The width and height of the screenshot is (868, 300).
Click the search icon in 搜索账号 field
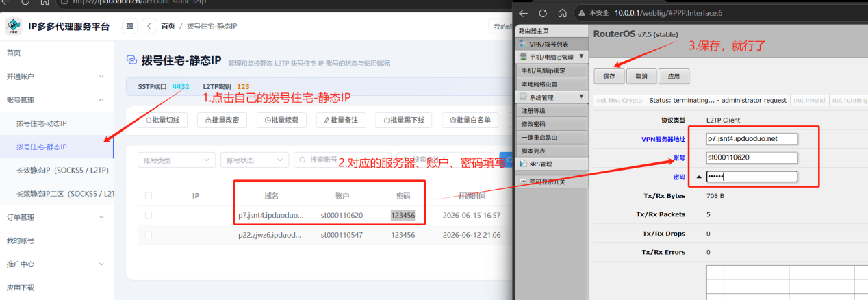pyautogui.click(x=302, y=160)
